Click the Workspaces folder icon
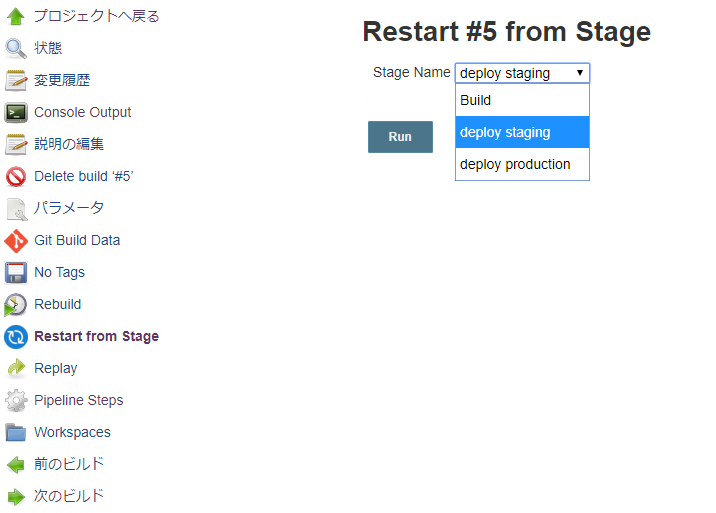716x513 pixels. tap(16, 432)
